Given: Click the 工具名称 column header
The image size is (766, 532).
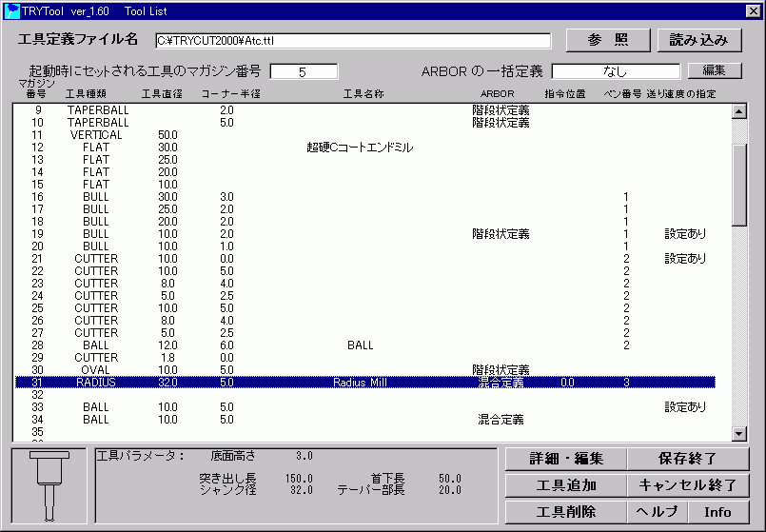Looking at the screenshot, I should (363, 94).
